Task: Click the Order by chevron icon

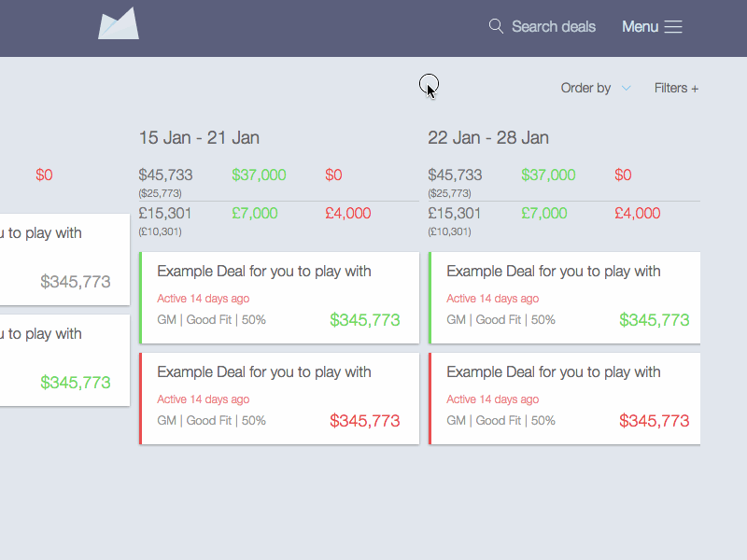Action: click(x=626, y=89)
